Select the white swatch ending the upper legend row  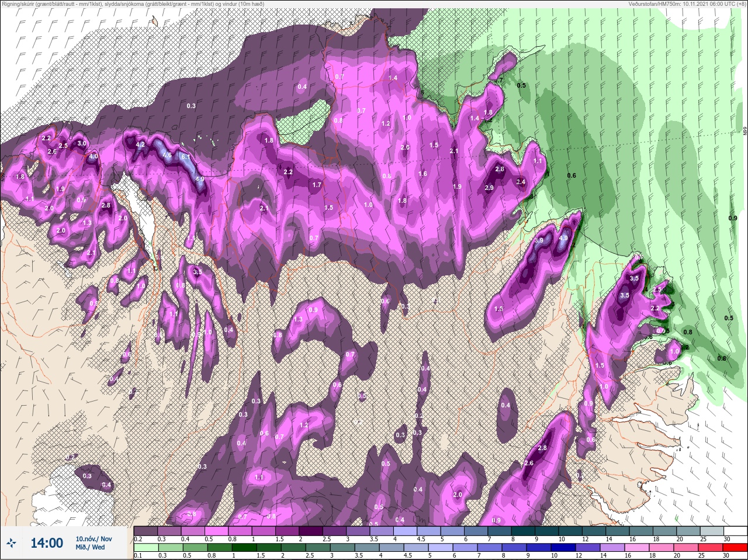pyautogui.click(x=735, y=531)
